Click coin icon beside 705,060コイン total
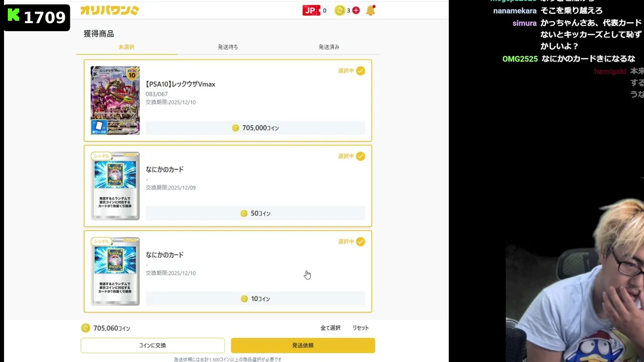The width and height of the screenshot is (644, 362). click(x=86, y=328)
